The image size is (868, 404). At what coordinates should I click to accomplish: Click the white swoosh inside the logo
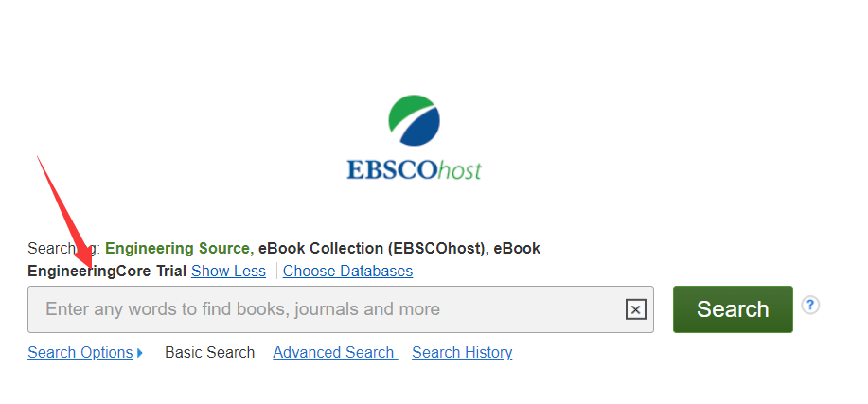point(414,115)
